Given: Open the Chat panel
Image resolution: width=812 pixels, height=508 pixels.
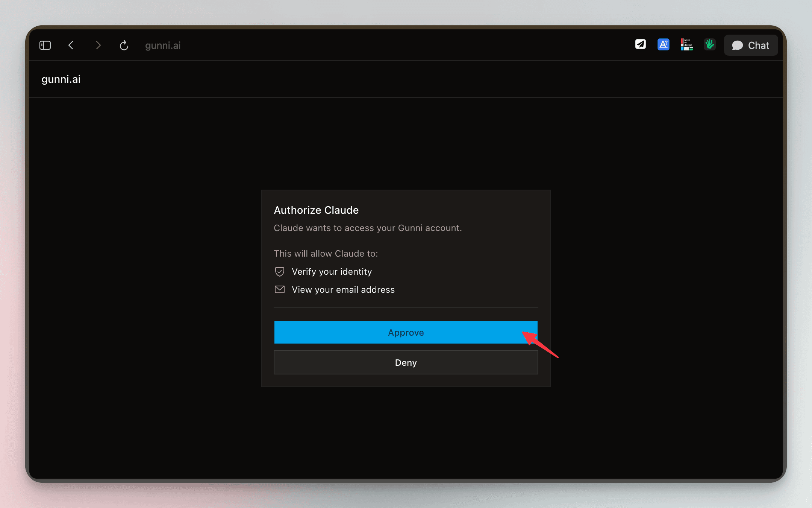Looking at the screenshot, I should [751, 45].
